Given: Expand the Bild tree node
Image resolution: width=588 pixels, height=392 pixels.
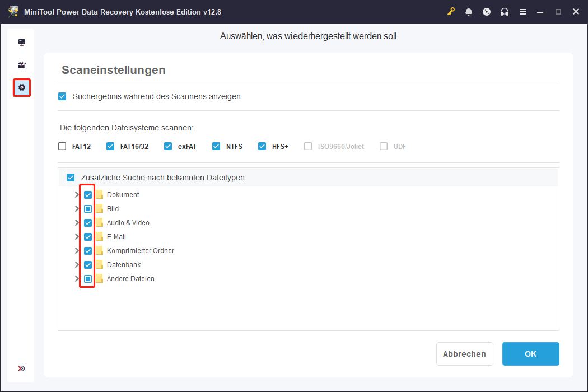Looking at the screenshot, I should (x=77, y=208).
